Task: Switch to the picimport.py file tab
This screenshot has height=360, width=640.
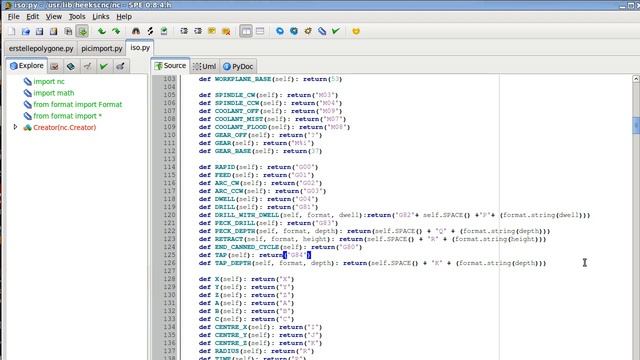Action: (x=102, y=49)
